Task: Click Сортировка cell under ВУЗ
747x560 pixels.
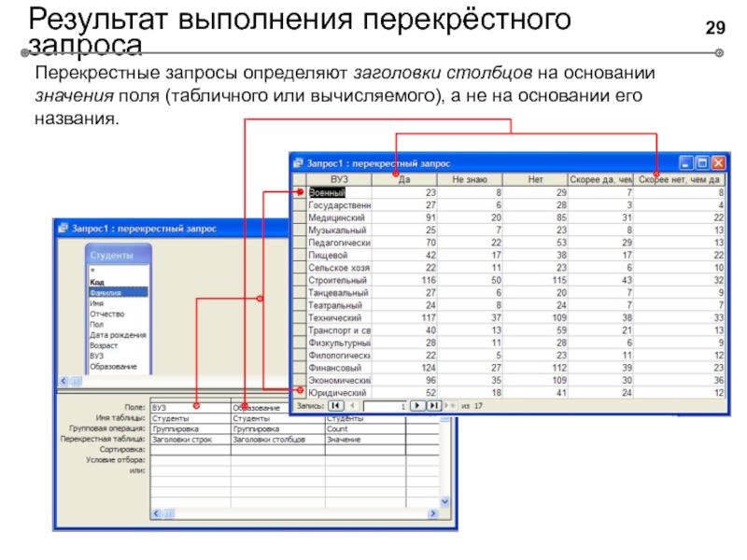Action: tap(190, 450)
